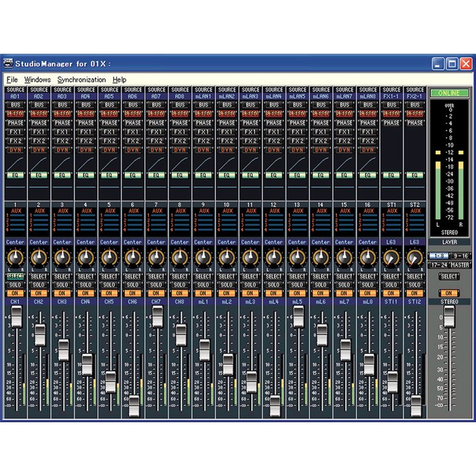Toggle the ON button for channel CH4

click(x=85, y=293)
